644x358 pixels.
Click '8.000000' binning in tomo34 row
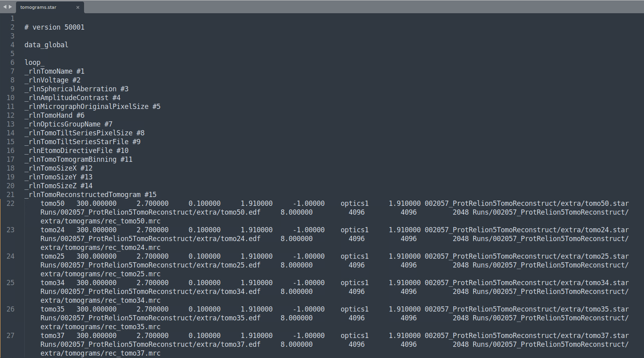297,292
